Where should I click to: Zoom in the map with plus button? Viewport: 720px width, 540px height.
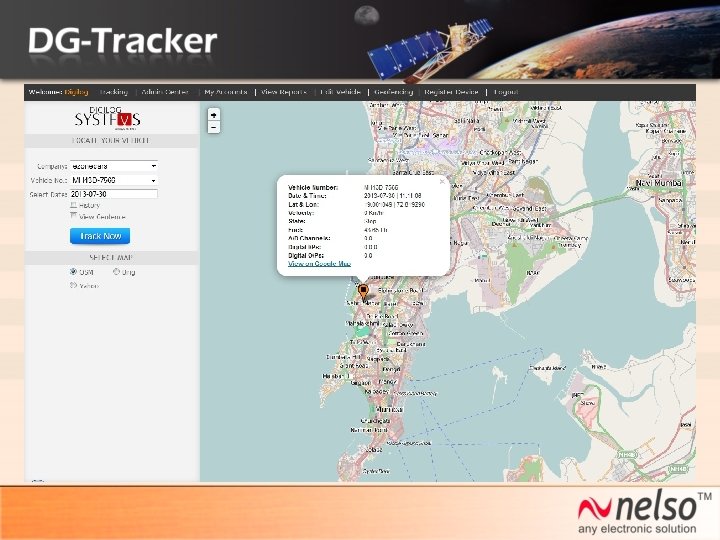coord(214,114)
